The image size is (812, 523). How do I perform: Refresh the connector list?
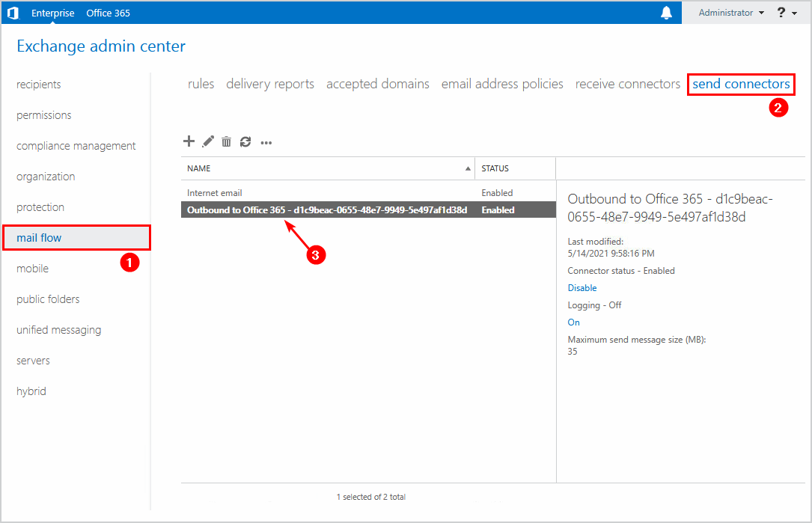click(x=245, y=141)
